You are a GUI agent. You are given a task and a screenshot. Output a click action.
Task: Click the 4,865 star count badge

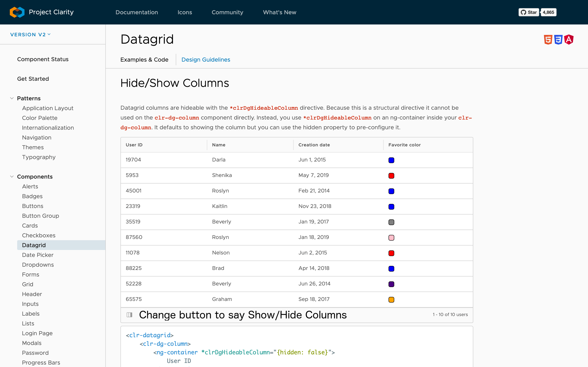(x=548, y=12)
